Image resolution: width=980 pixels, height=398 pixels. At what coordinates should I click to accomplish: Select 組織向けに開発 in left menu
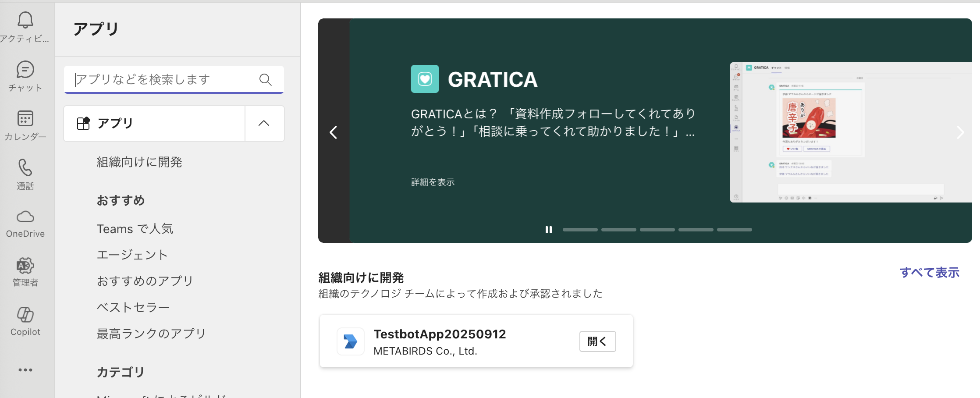point(139,162)
